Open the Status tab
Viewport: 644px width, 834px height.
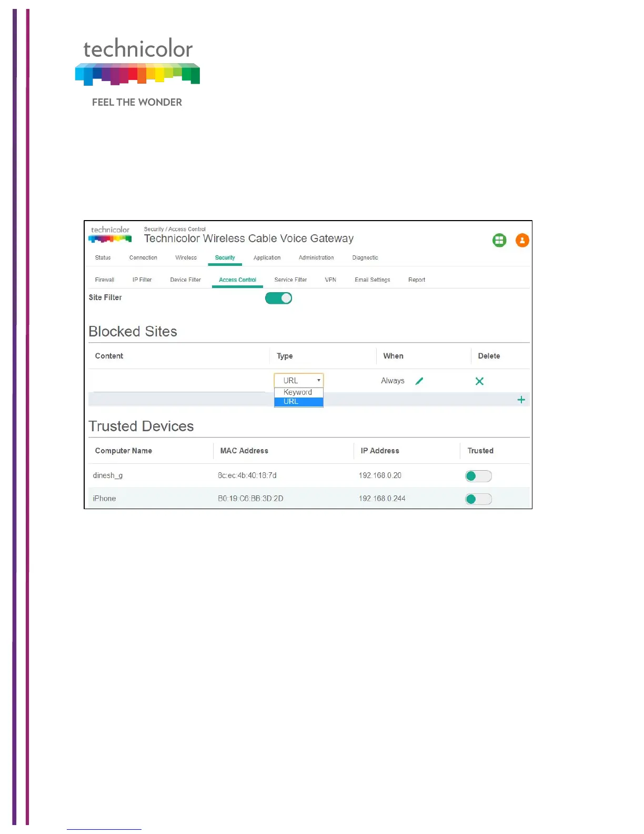coord(103,257)
